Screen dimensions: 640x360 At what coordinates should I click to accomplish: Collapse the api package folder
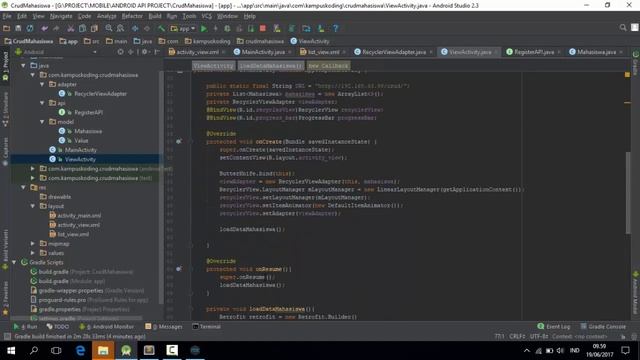click(x=42, y=103)
